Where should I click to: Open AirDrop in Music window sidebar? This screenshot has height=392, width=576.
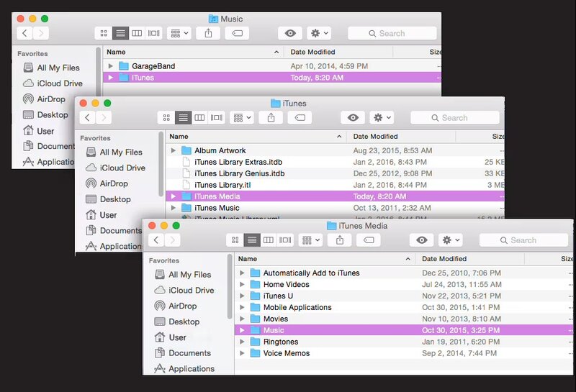click(44, 99)
